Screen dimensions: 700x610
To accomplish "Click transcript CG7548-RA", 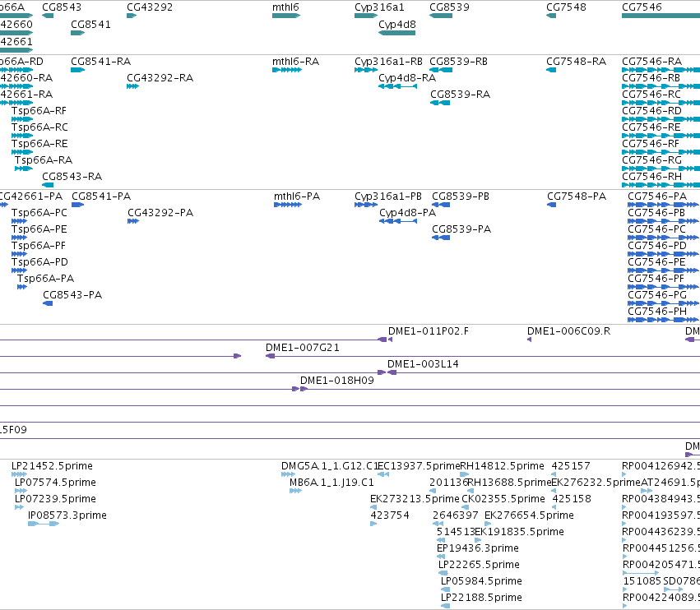I will (x=577, y=62).
